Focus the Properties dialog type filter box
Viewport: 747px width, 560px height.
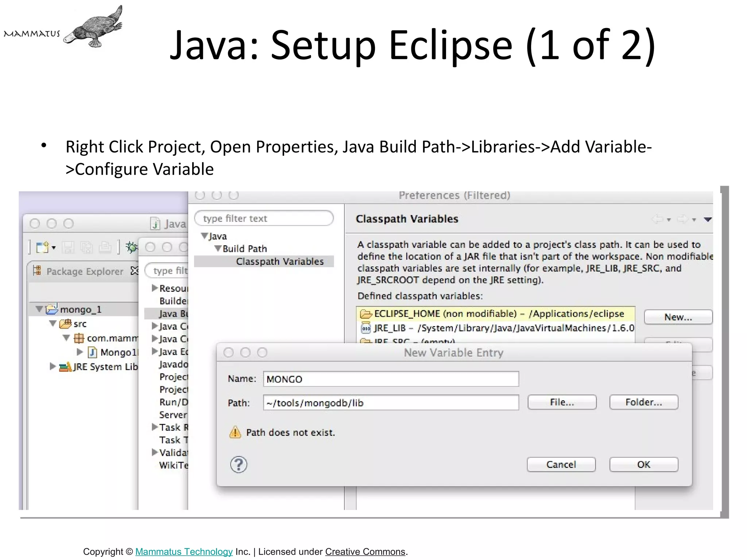tap(167, 271)
